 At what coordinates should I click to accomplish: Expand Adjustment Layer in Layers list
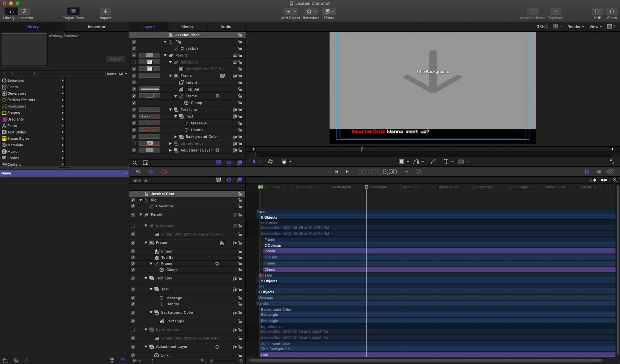pyautogui.click(x=170, y=150)
